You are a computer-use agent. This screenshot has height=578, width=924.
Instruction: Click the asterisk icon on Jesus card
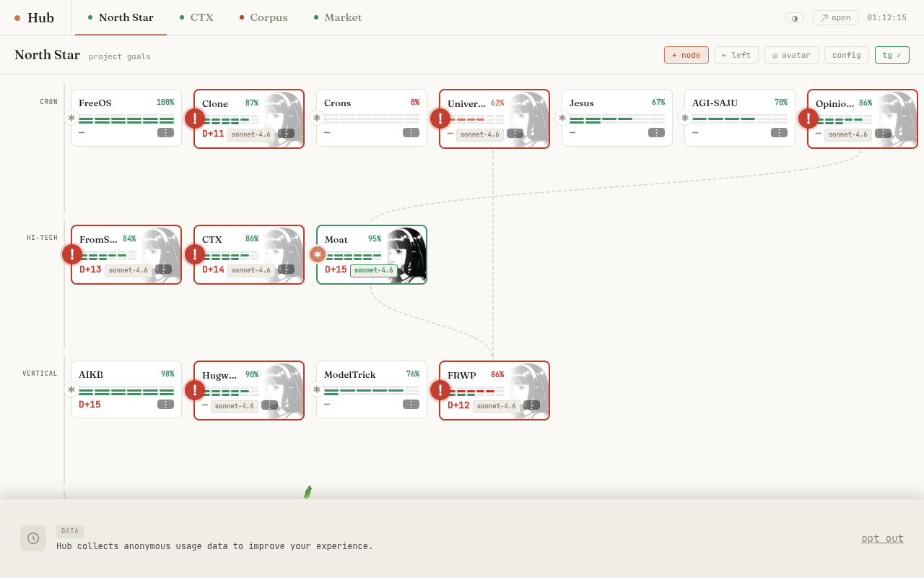(562, 118)
